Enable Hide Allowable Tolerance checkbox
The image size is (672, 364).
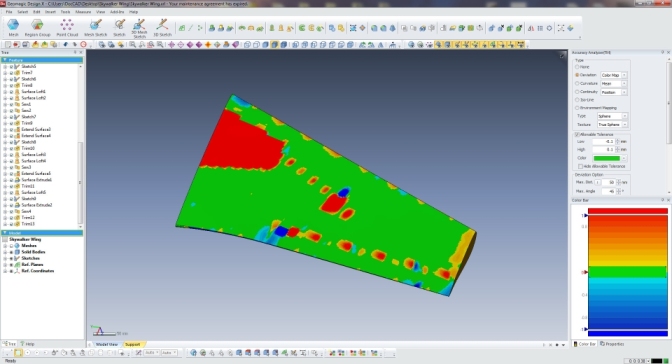click(581, 166)
